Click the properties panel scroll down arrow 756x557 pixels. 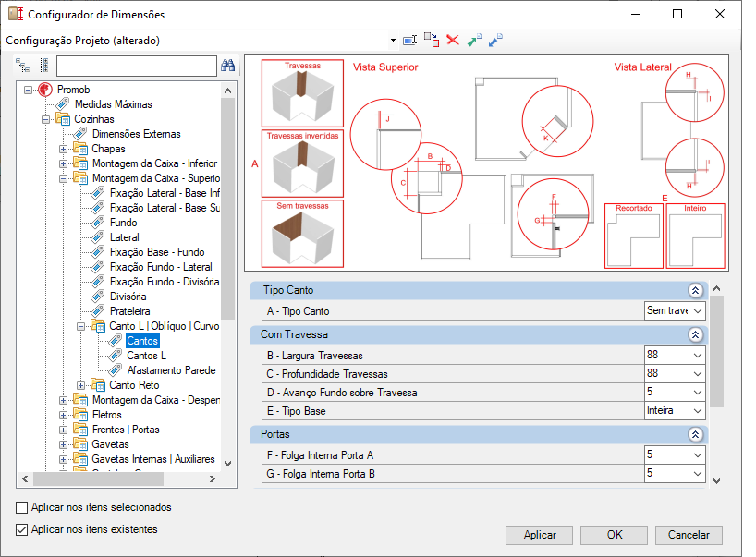click(717, 481)
